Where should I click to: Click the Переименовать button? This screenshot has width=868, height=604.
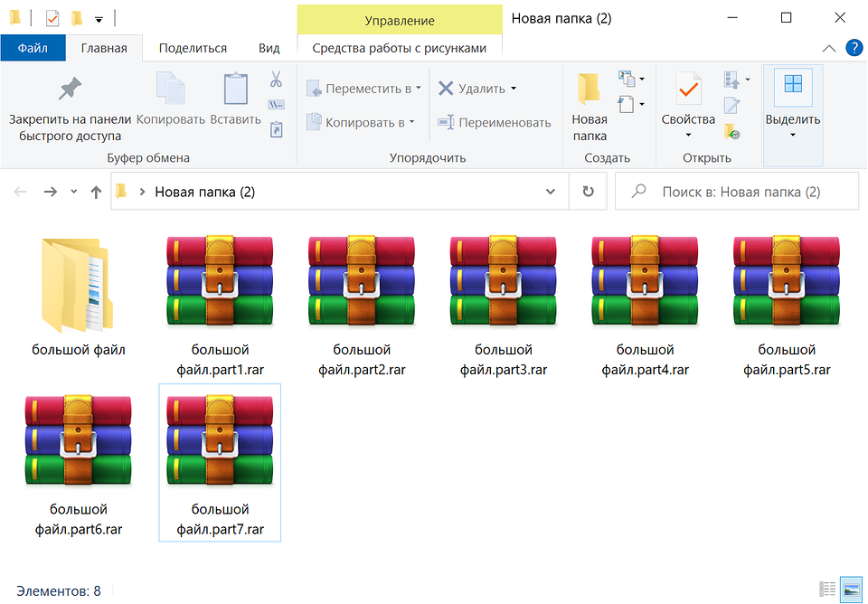tap(494, 122)
